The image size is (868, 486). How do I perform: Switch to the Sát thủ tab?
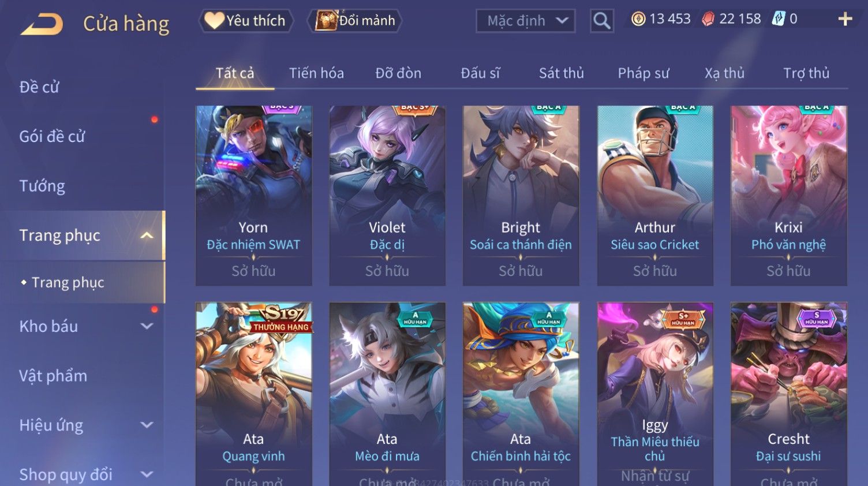click(561, 73)
